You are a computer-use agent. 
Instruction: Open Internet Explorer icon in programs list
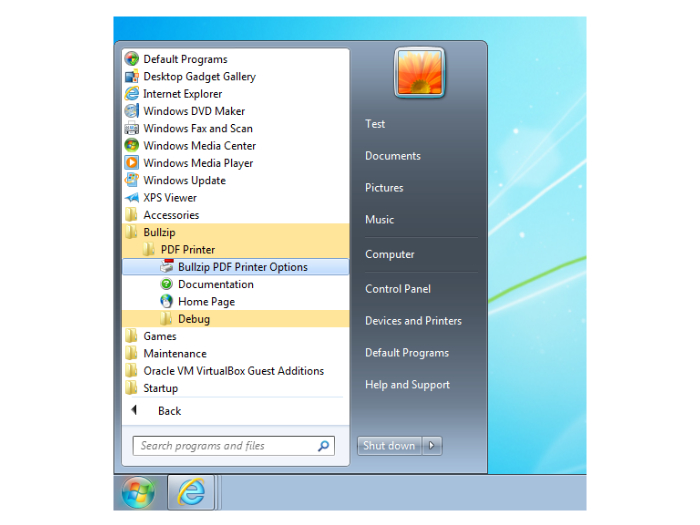pos(132,94)
